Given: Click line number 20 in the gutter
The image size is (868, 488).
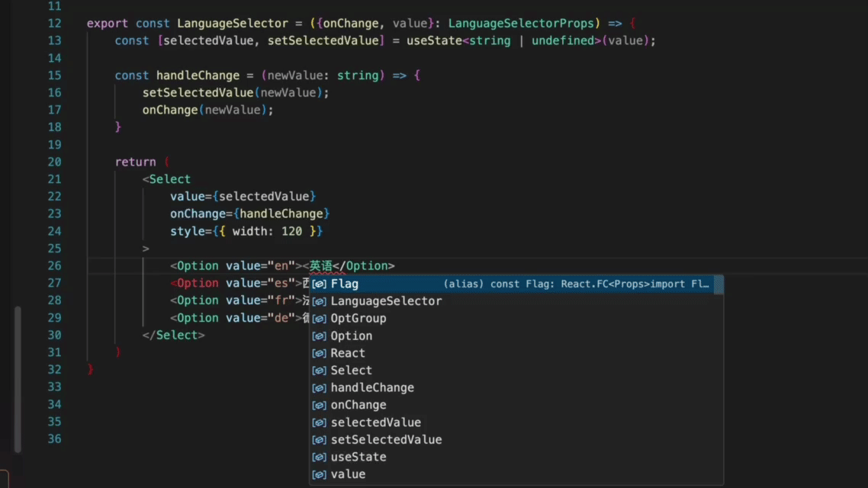Looking at the screenshot, I should 54,162.
